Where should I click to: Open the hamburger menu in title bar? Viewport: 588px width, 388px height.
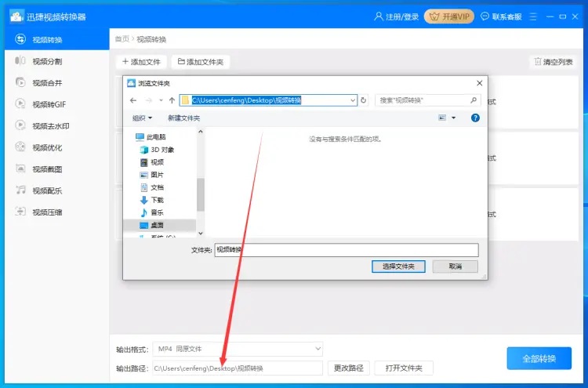click(533, 16)
